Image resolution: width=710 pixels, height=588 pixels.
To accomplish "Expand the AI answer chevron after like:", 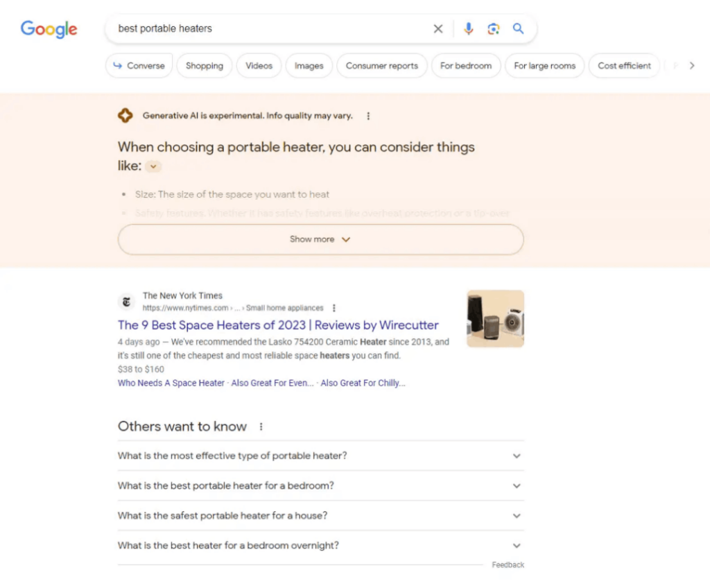I will 153,166.
